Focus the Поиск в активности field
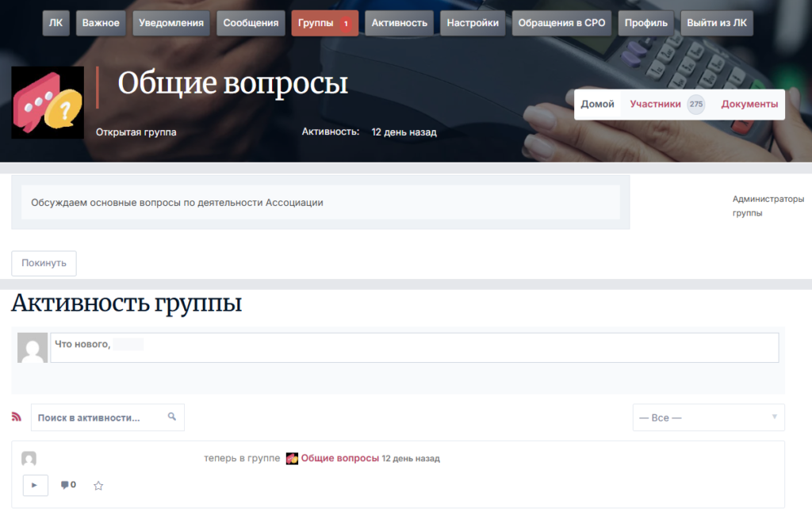 click(108, 418)
